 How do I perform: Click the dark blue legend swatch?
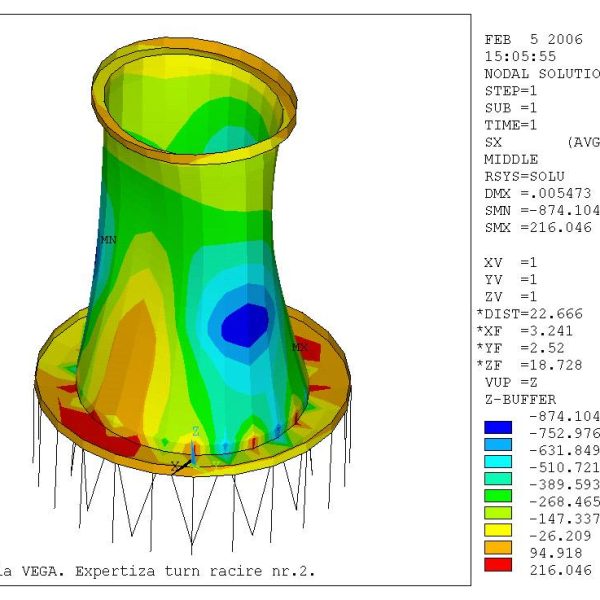497,426
